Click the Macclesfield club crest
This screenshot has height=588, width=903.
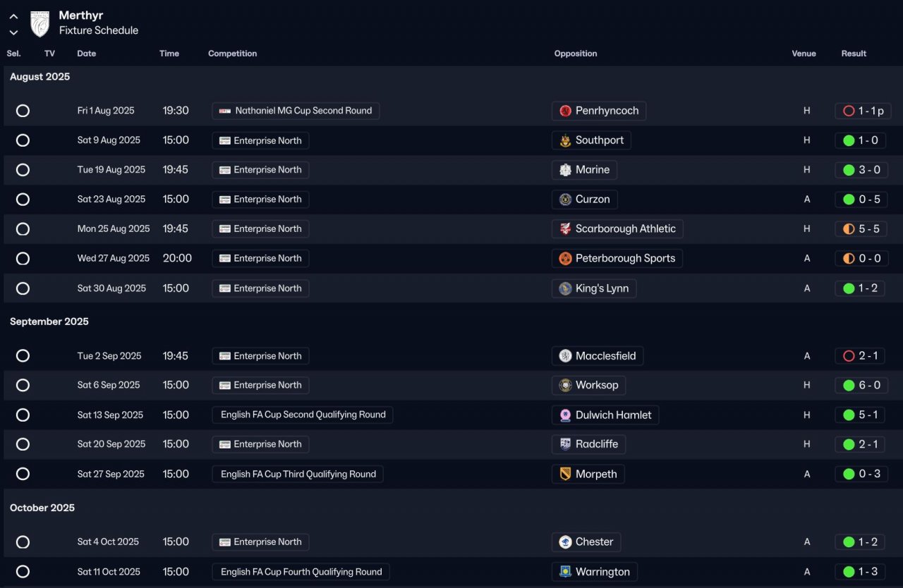(x=565, y=356)
